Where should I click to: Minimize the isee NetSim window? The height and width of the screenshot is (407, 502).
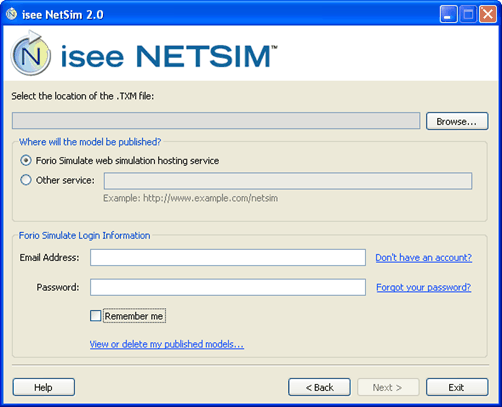tap(448, 14)
